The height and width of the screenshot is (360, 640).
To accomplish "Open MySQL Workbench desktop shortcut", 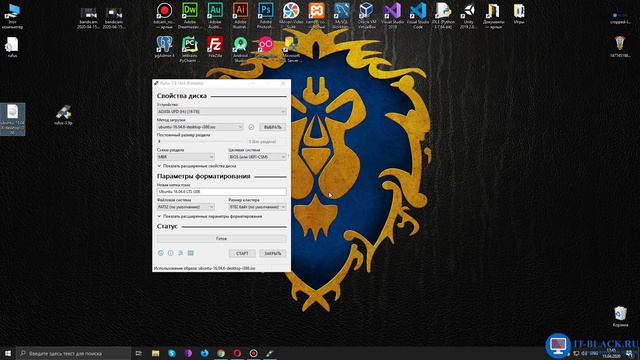I will (x=341, y=16).
